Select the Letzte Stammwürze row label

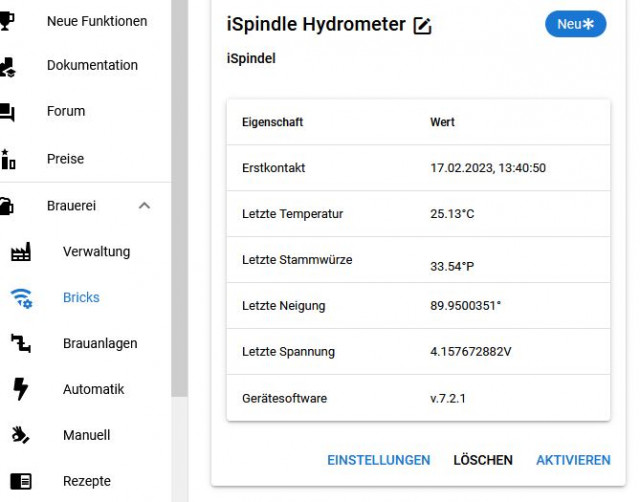click(x=297, y=260)
